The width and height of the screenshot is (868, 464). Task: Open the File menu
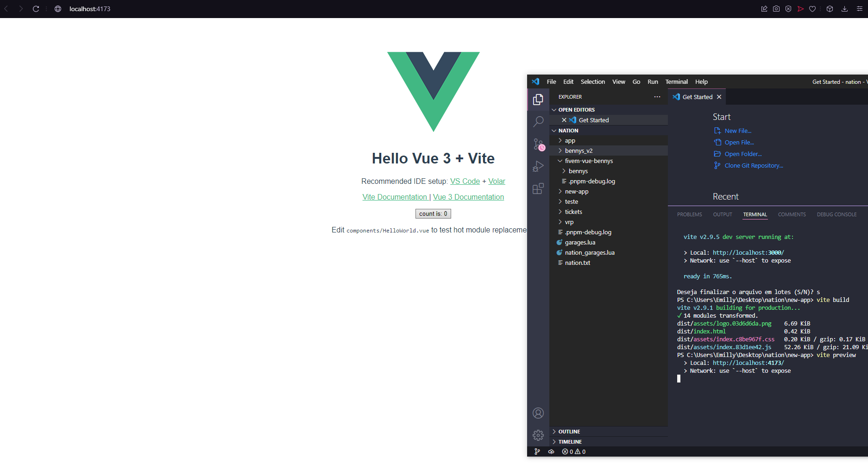click(x=551, y=82)
